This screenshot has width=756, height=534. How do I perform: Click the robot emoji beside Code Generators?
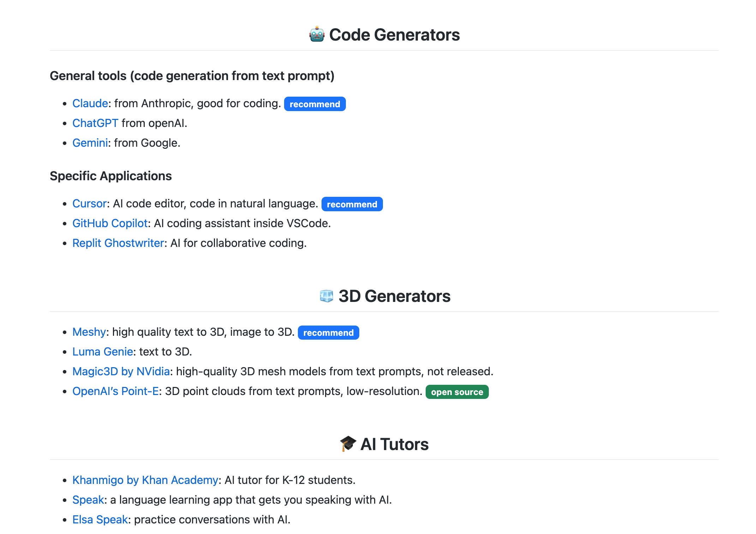pos(317,35)
